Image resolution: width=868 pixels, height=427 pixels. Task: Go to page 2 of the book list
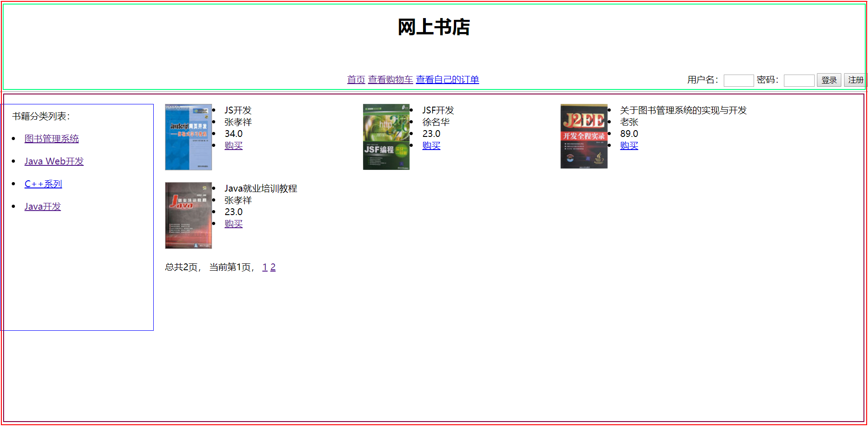[273, 267]
